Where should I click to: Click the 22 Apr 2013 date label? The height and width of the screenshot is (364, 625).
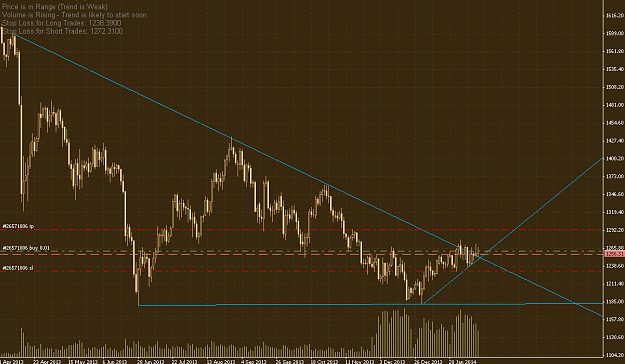pyautogui.click(x=47, y=361)
